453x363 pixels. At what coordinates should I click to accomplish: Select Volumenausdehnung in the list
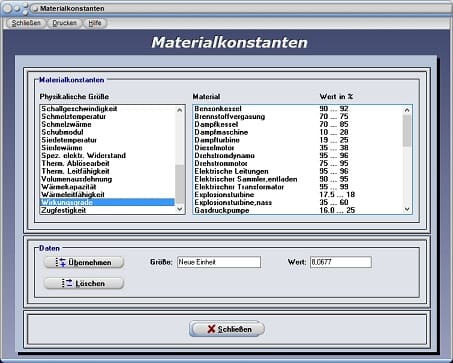click(107, 179)
